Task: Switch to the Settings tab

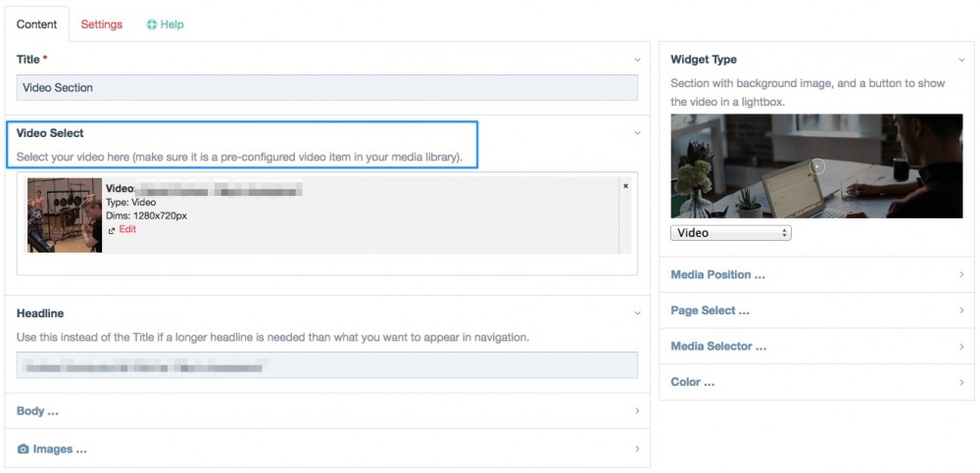Action: pyautogui.click(x=102, y=24)
